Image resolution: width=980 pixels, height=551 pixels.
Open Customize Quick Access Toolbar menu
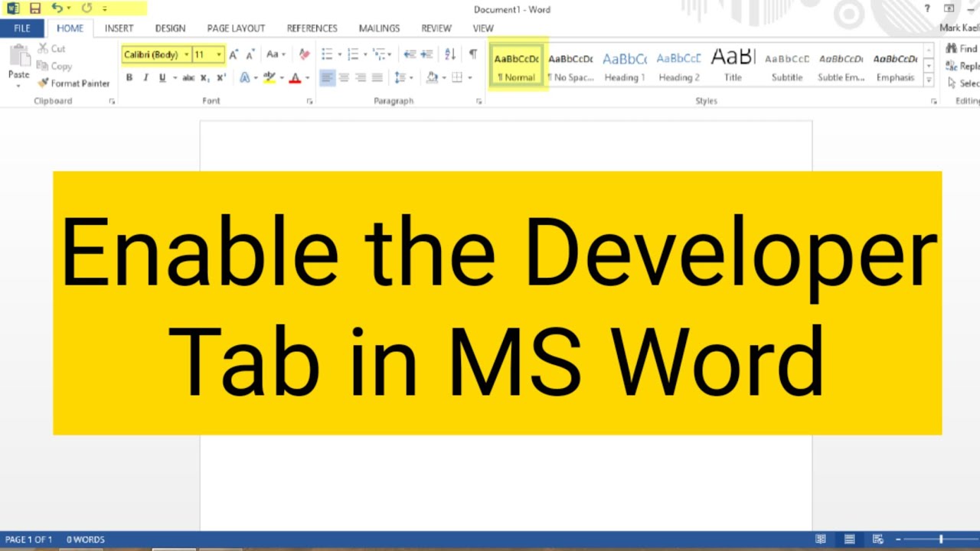click(105, 8)
